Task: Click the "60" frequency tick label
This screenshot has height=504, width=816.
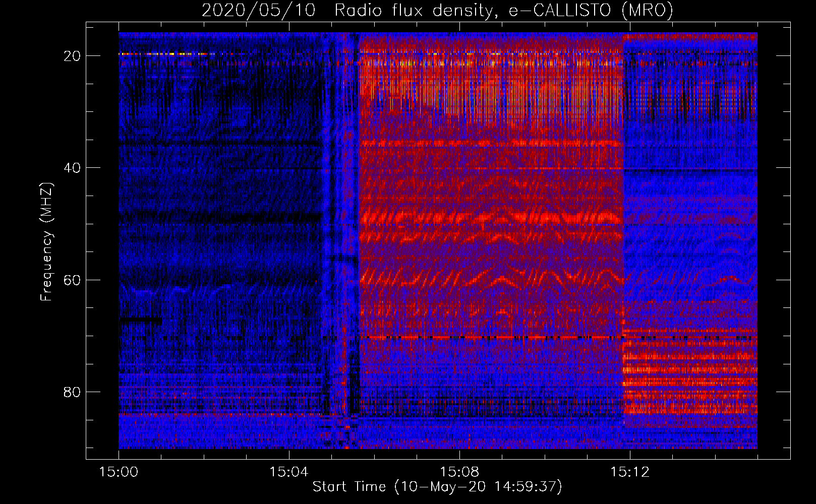Action: point(73,280)
